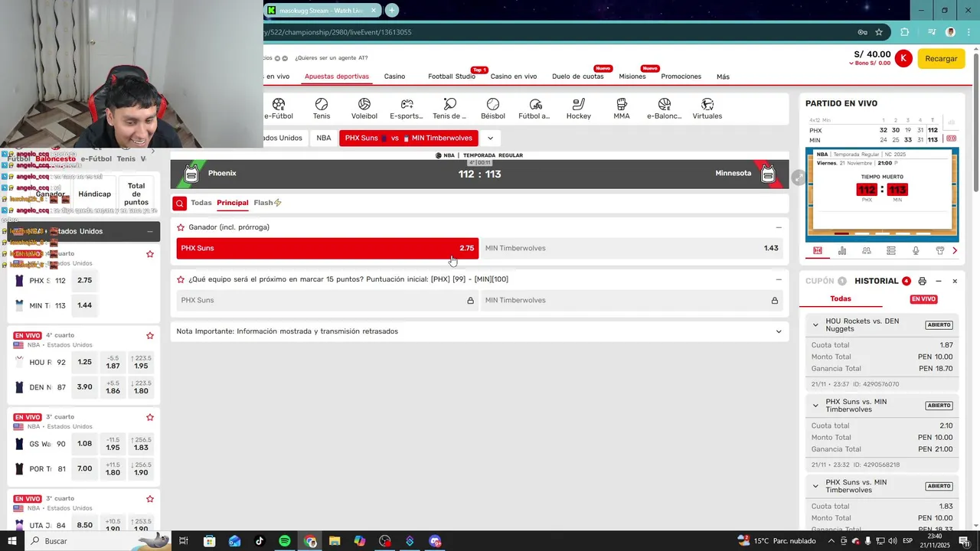Favorite the GS vs POR sidebar match
The image size is (980, 551).
(x=150, y=417)
